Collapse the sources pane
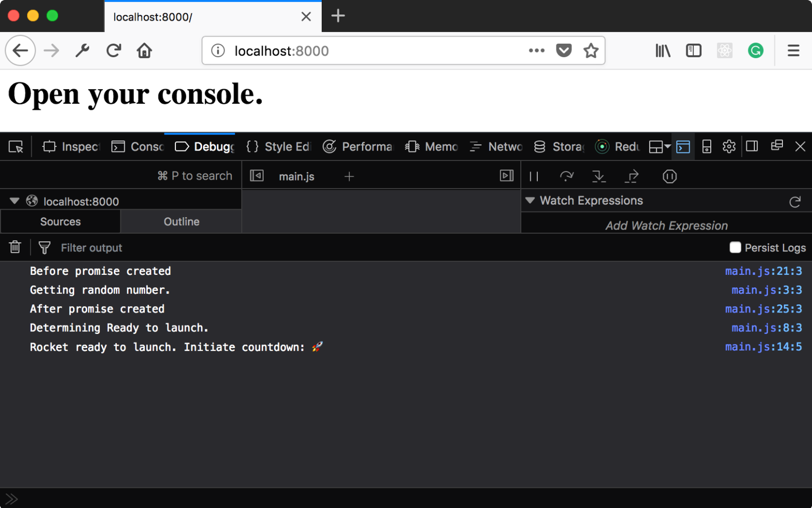Viewport: 812px width, 508px height. (x=257, y=176)
